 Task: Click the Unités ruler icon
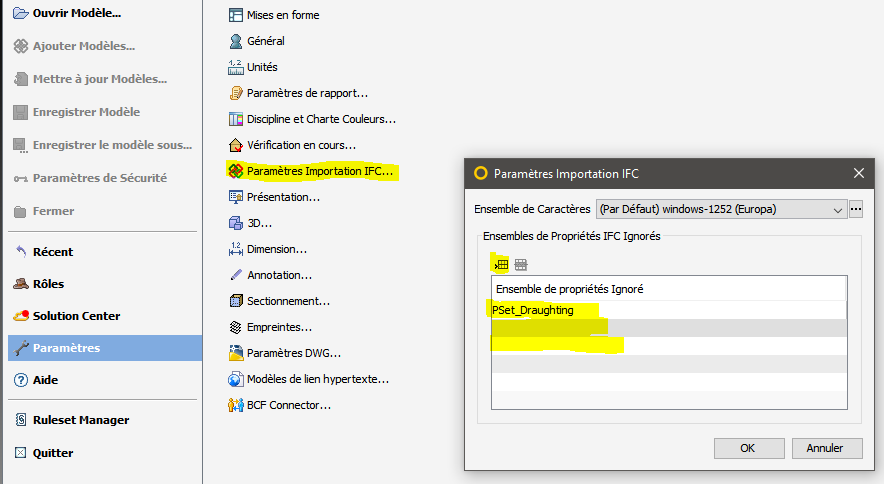tap(236, 67)
